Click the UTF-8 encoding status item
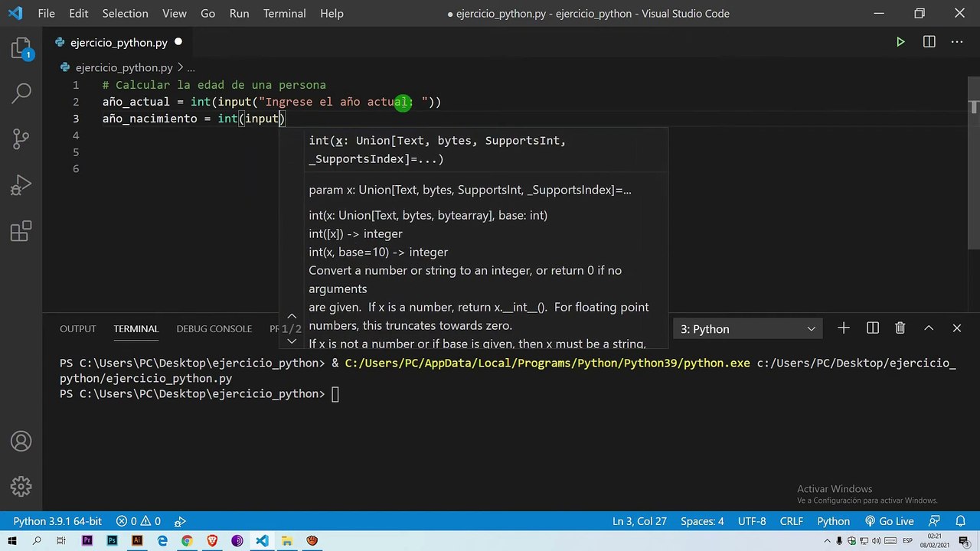 pos(751,521)
